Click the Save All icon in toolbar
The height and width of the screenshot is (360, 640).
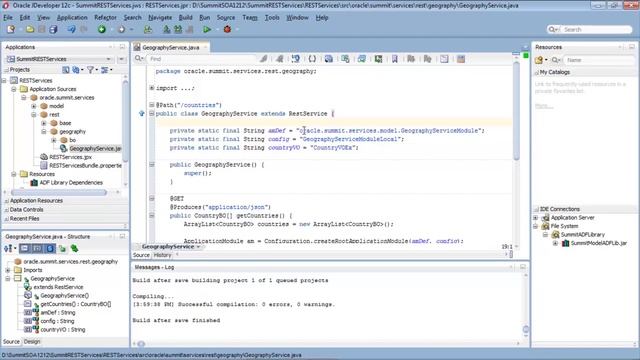[x=53, y=29]
